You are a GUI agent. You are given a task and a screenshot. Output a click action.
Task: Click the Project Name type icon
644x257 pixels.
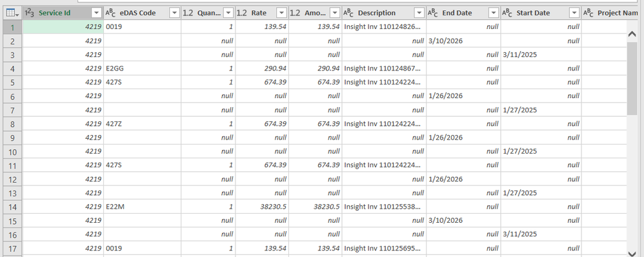pos(588,13)
